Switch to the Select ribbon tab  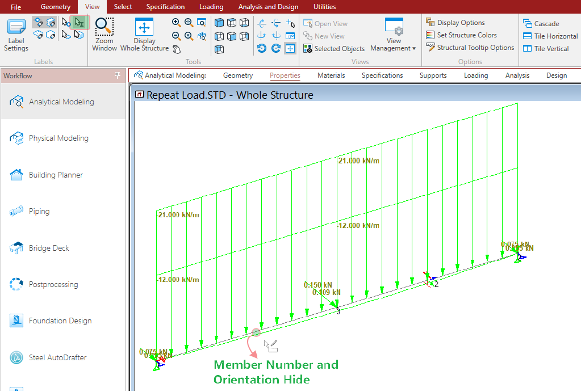123,7
